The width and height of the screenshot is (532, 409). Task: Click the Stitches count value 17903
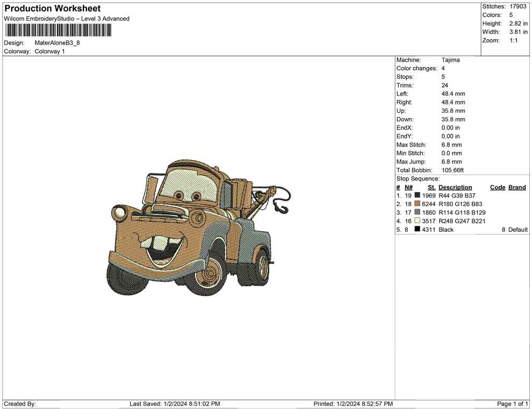click(x=518, y=6)
